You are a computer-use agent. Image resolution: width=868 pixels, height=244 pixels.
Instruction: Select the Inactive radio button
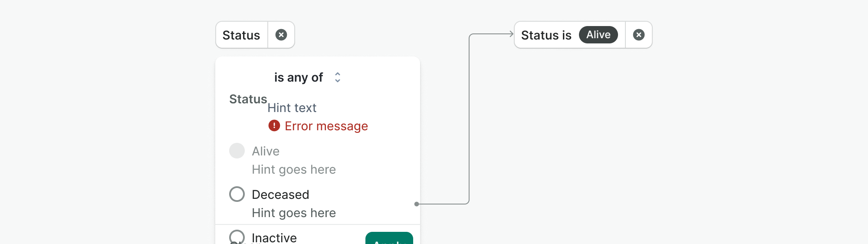[237, 237]
